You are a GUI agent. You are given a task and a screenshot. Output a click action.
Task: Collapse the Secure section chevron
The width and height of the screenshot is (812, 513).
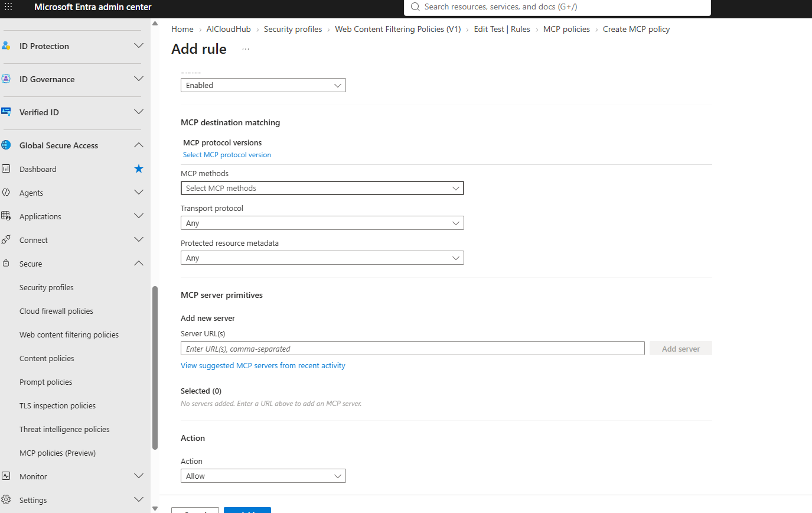139,264
